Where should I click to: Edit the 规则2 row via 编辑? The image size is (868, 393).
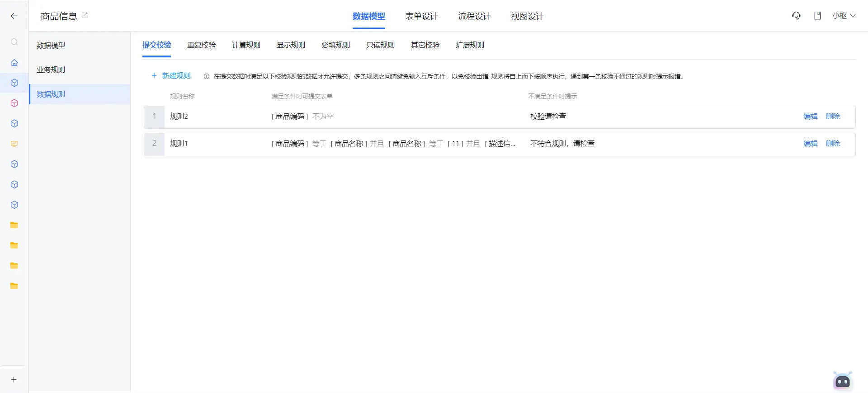(810, 117)
